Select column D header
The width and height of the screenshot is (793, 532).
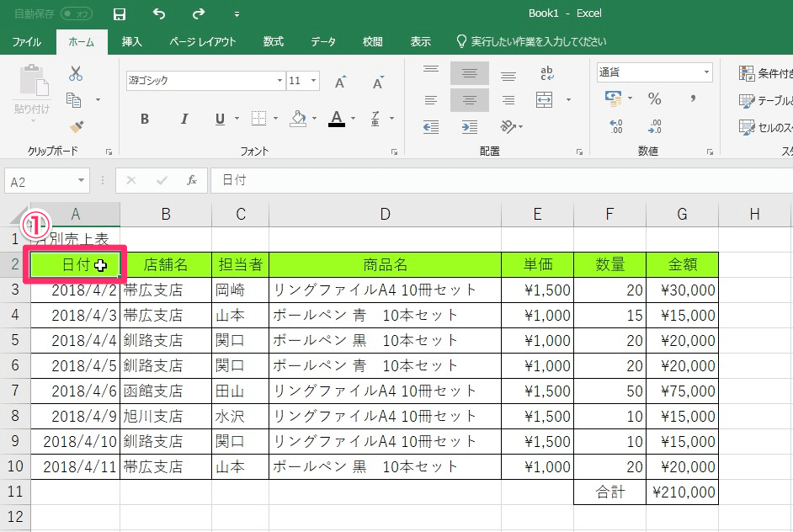coord(385,215)
